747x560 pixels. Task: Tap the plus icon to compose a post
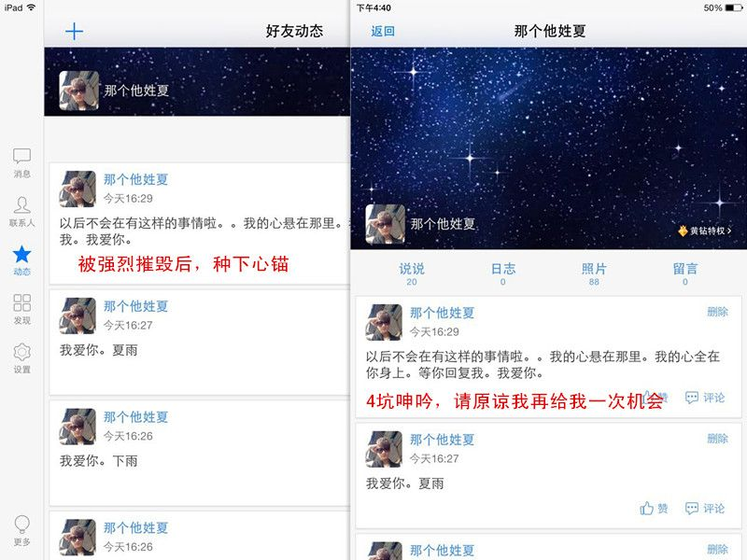[x=75, y=32]
